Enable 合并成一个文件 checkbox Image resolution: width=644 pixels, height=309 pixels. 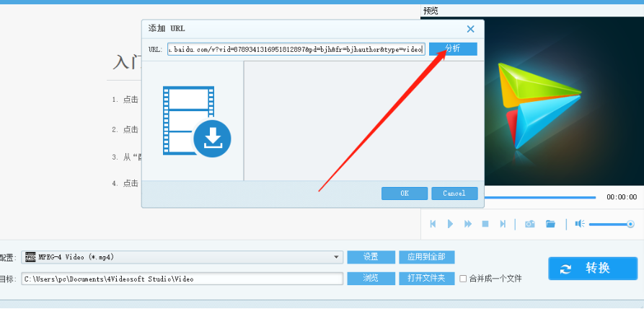tap(463, 279)
